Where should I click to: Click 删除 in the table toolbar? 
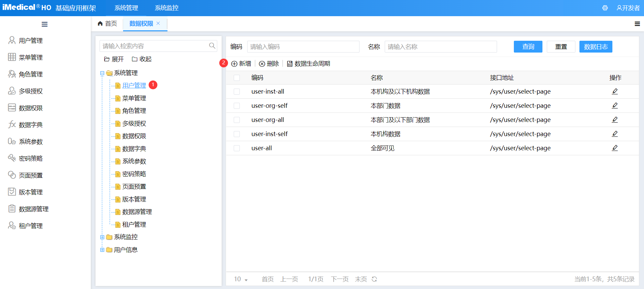click(x=269, y=64)
